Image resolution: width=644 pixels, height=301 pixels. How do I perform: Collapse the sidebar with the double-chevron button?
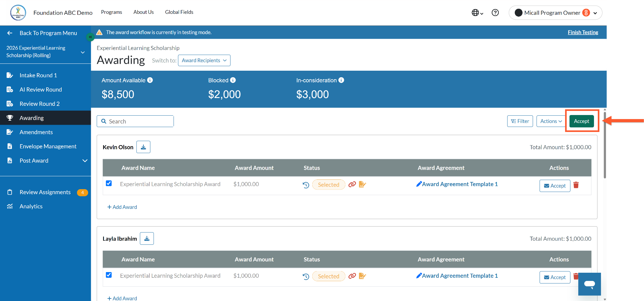tap(90, 37)
